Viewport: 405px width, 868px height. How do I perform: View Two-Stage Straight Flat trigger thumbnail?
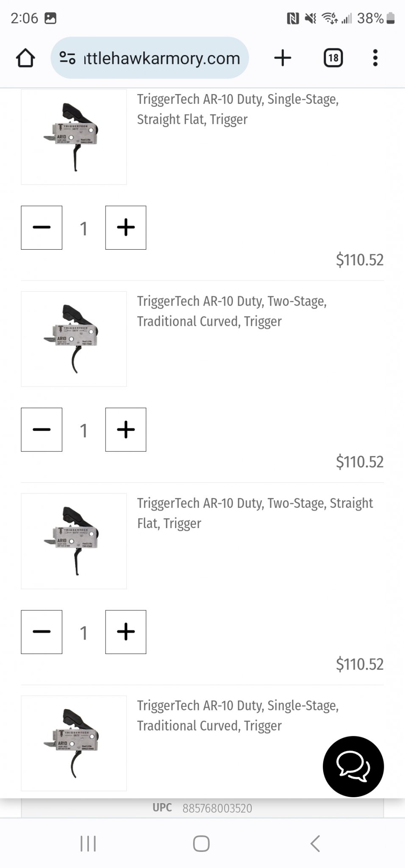[74, 541]
